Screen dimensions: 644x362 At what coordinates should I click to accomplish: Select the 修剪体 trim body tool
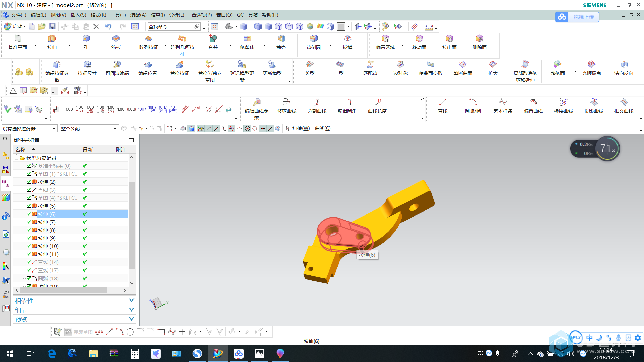pyautogui.click(x=247, y=39)
